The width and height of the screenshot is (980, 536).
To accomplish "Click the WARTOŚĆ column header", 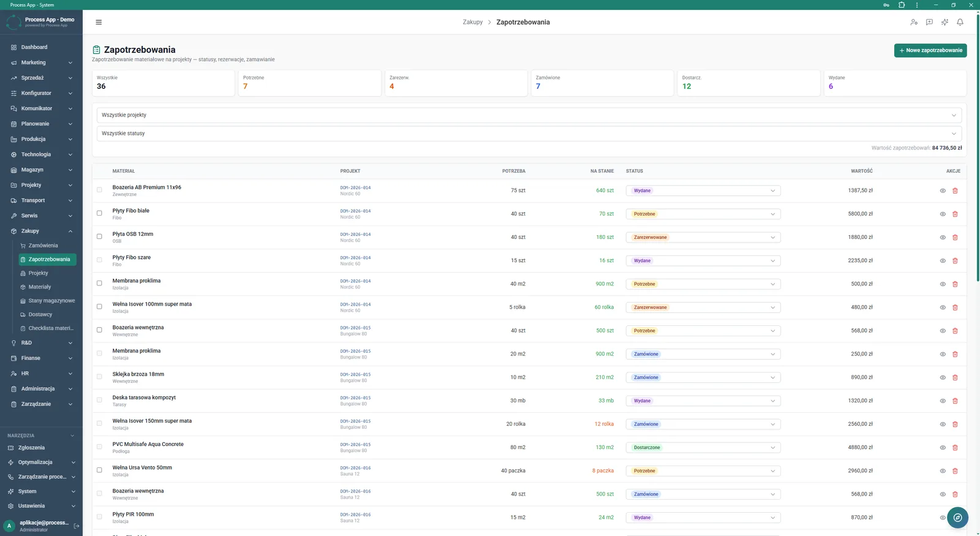I will 862,171.
